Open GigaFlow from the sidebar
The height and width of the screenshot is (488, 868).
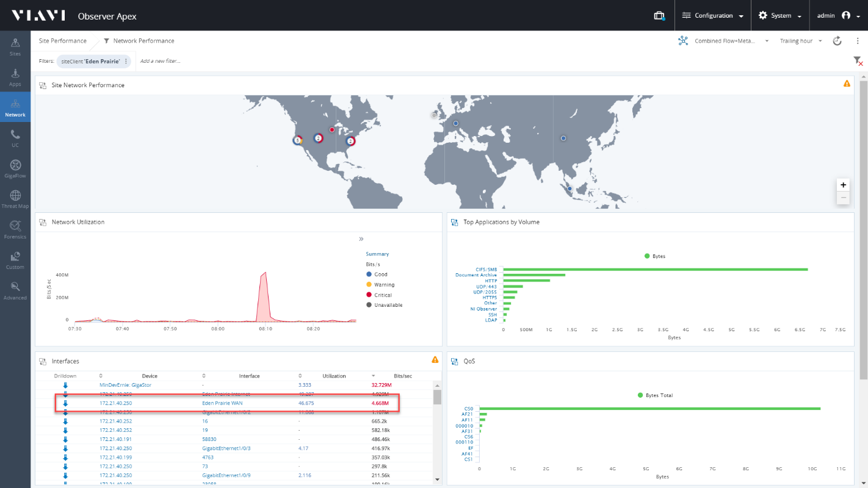pos(15,168)
